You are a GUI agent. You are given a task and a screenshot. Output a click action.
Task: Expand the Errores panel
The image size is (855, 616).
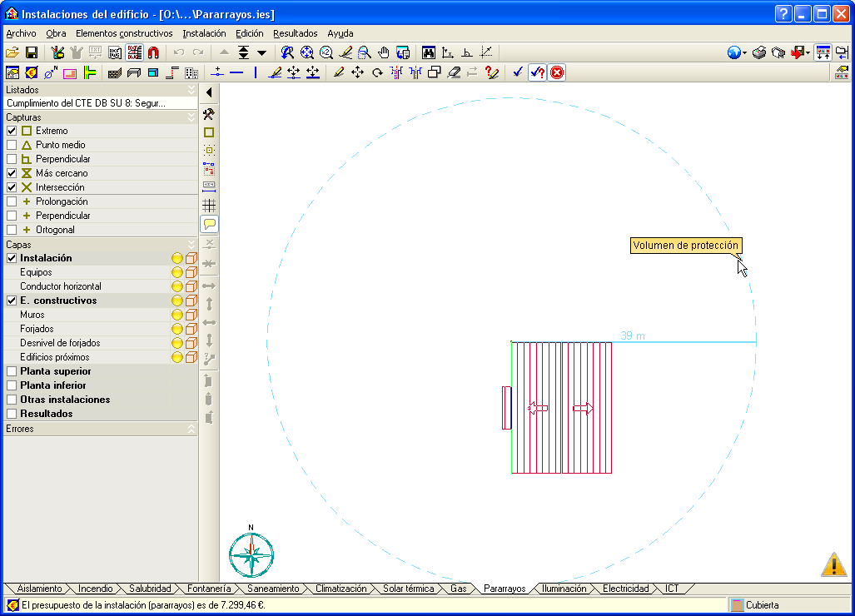(x=191, y=429)
